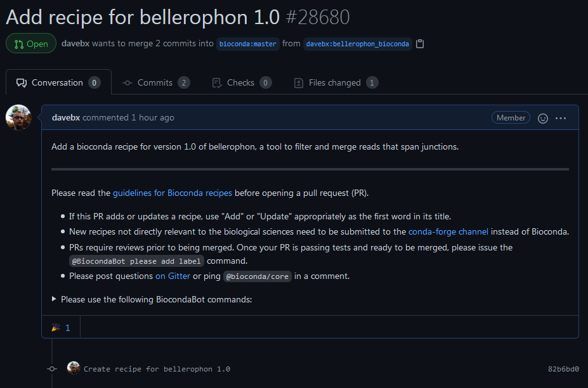Switch to the Commits tab
This screenshot has height=388, width=588.
[156, 83]
